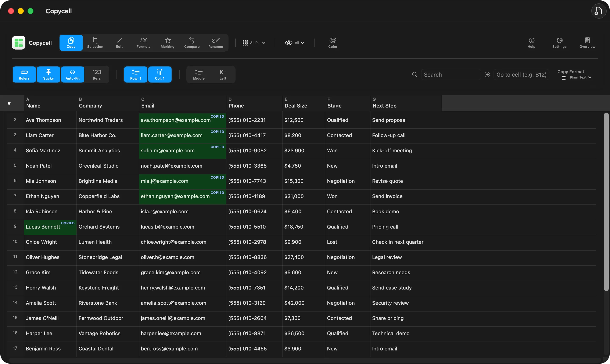Screen dimensions: 610x364
Task: Select column F Stage header
Action: (348, 103)
